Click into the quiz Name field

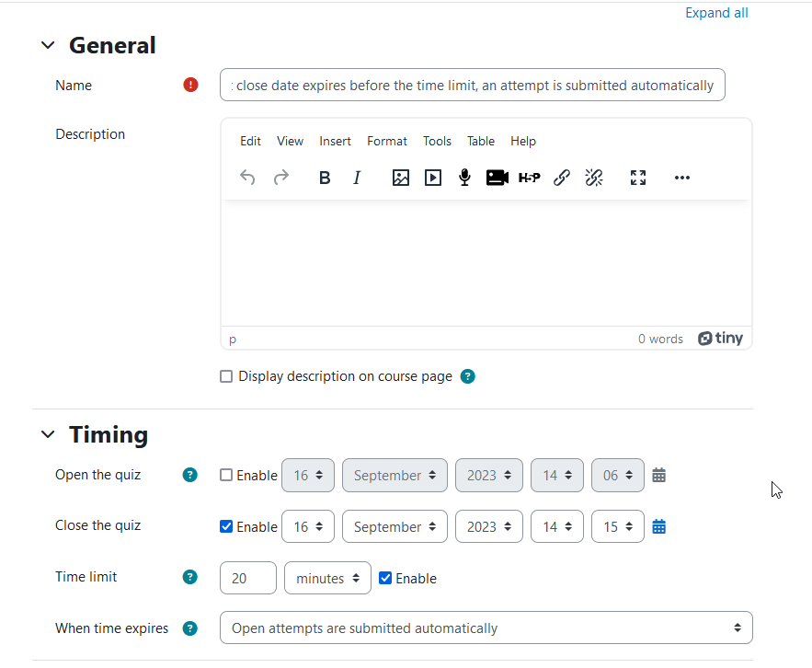[473, 85]
